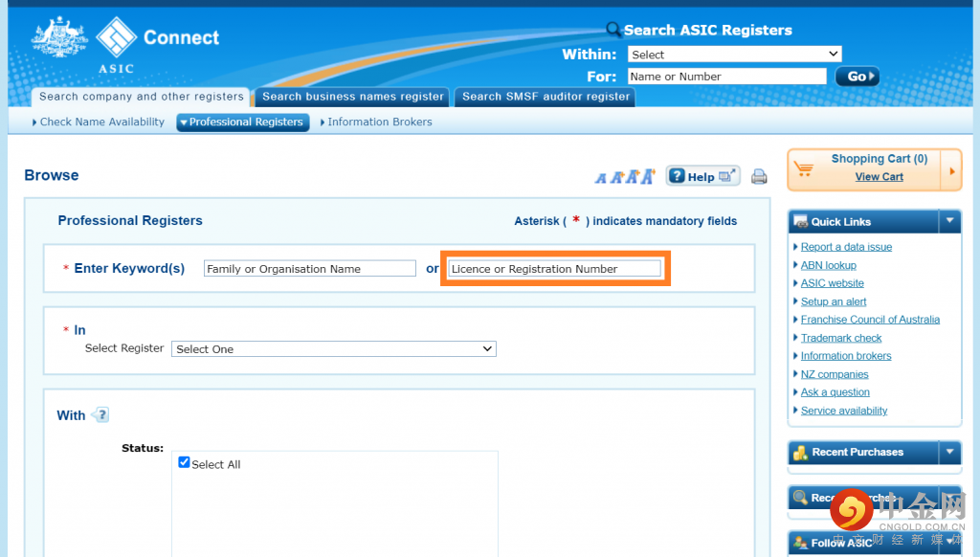The height and width of the screenshot is (557, 980).
Task: Collapse the Quick Links panel arrow
Action: [950, 221]
